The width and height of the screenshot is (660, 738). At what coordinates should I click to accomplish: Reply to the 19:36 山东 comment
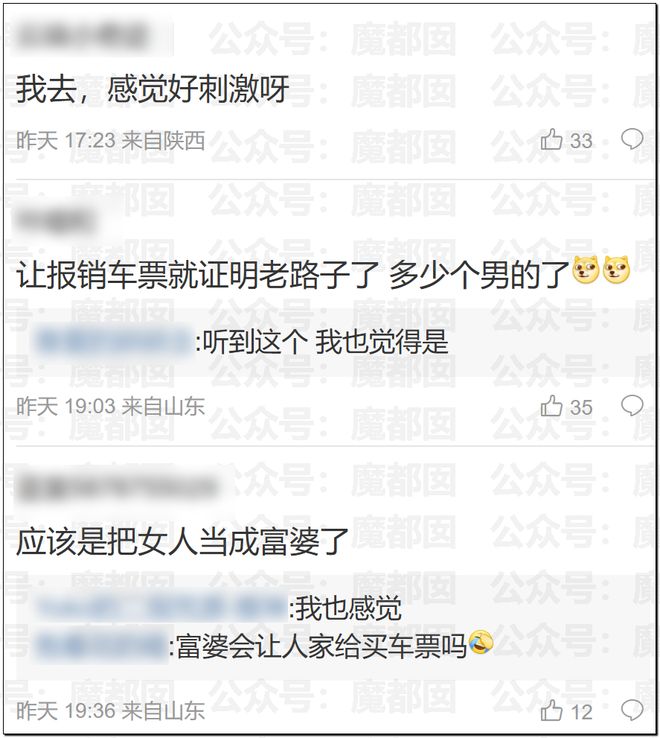(632, 711)
